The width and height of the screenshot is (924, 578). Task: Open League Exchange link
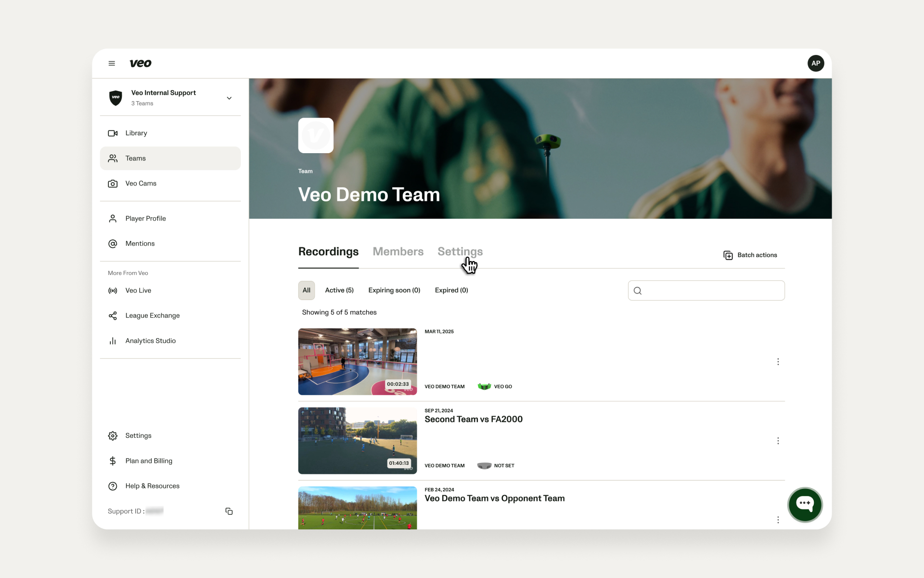[x=170, y=315]
